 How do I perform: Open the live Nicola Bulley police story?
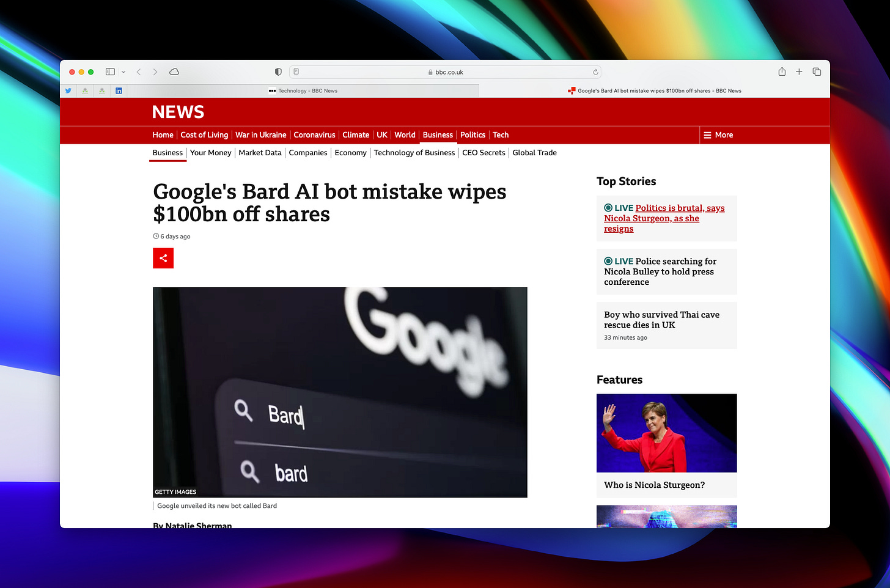coord(660,271)
